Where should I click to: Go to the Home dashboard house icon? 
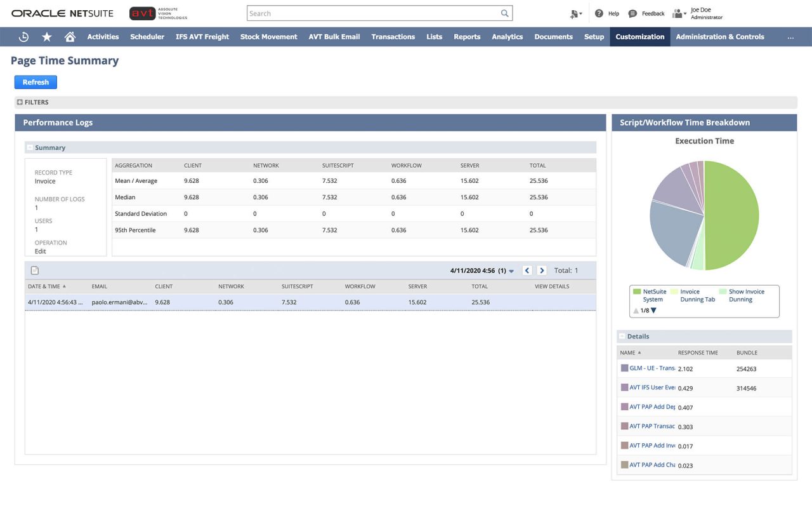[x=69, y=36]
